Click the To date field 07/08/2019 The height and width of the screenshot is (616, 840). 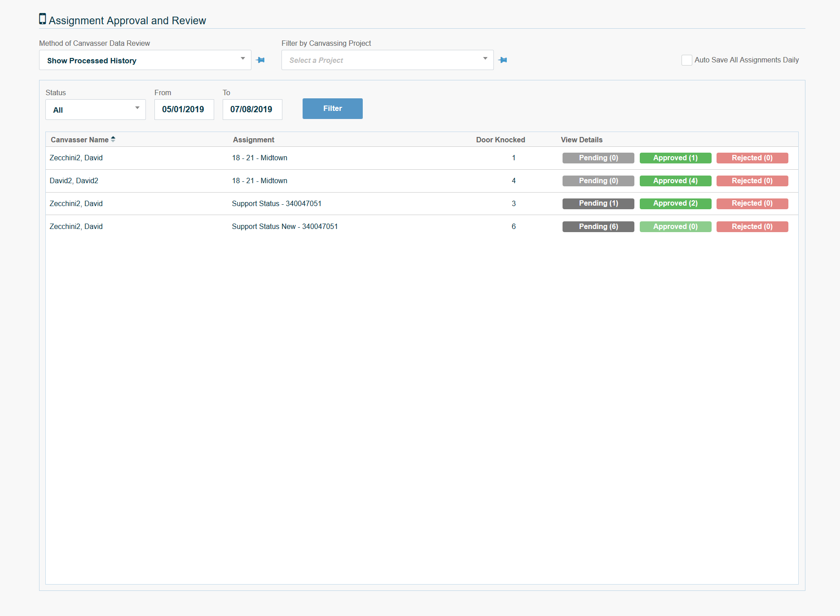(252, 110)
